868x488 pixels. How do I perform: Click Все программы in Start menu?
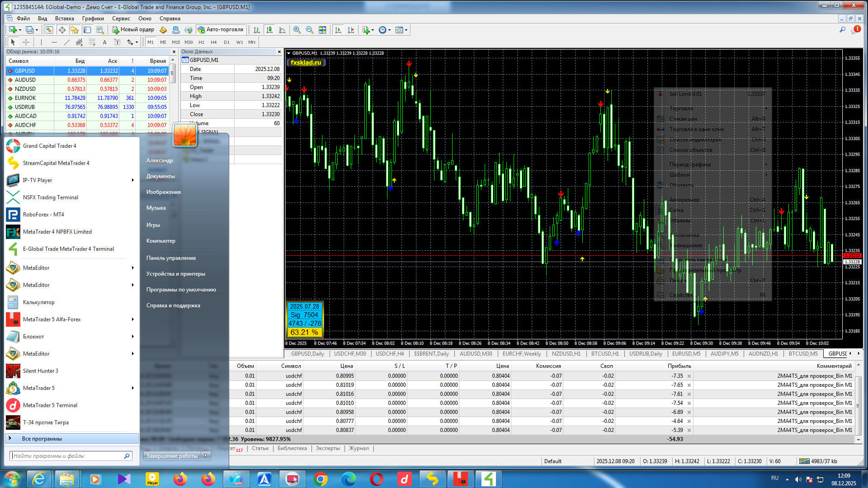[42, 439]
